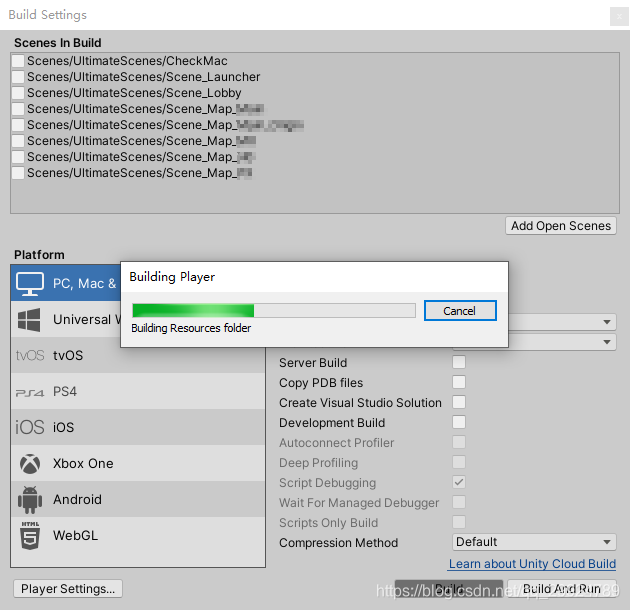Click the Building Player progress bar
Screen dimensions: 630x610
point(274,311)
